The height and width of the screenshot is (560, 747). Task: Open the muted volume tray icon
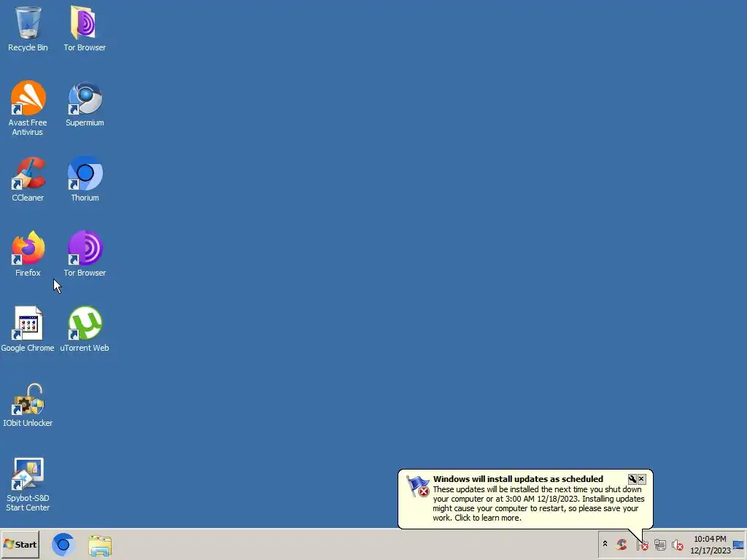tap(678, 545)
